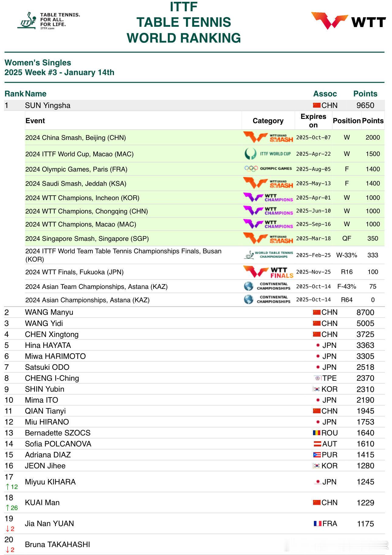
Task: Click event name 2024 WTT Finals, Fukuoka
Action: tap(74, 272)
